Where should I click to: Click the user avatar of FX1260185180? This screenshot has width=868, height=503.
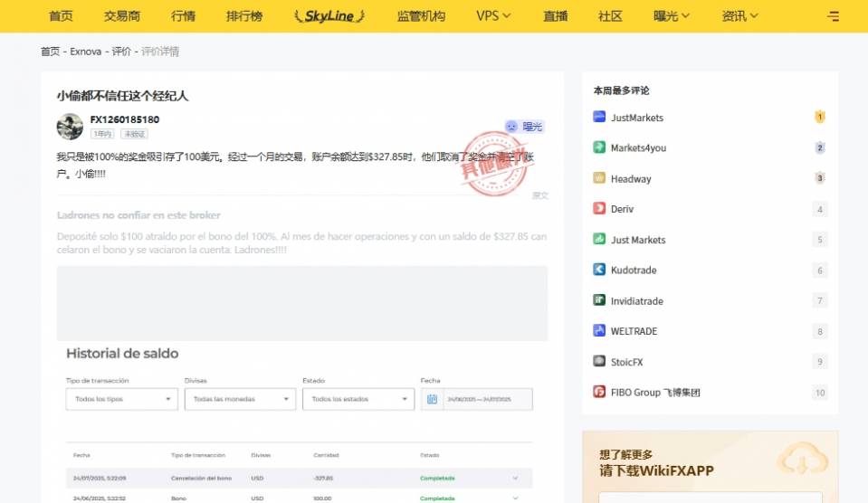coord(70,127)
